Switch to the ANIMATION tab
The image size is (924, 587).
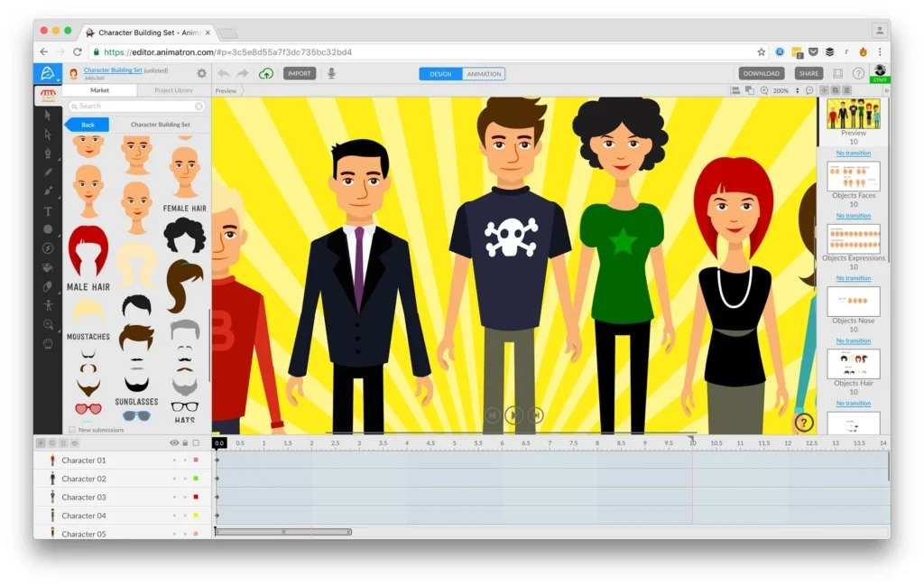pos(485,74)
